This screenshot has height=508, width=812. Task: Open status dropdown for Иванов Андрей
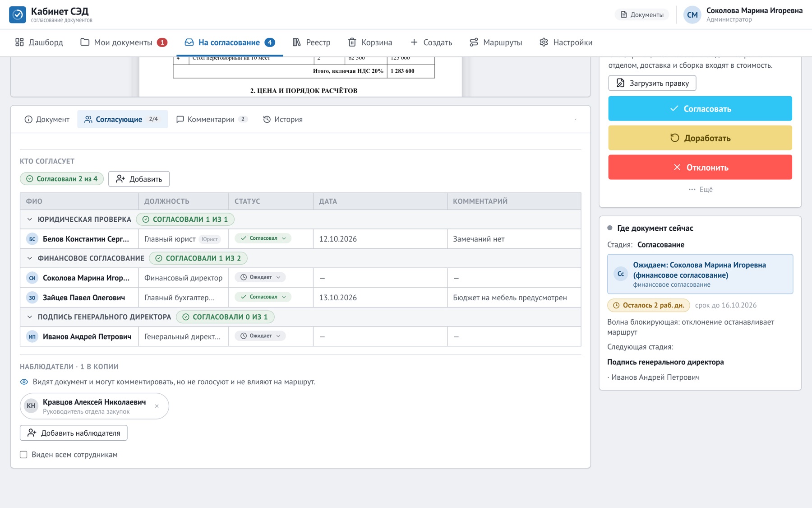tap(260, 336)
